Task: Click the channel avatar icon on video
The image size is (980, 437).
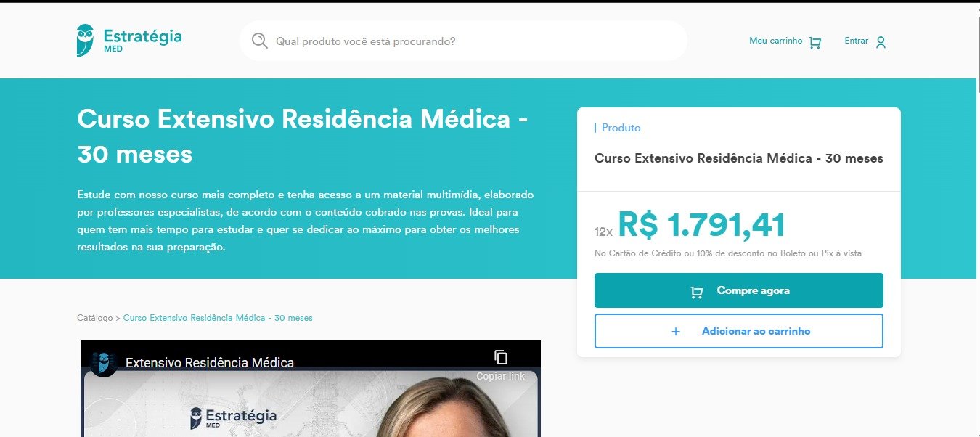Action: point(104,362)
